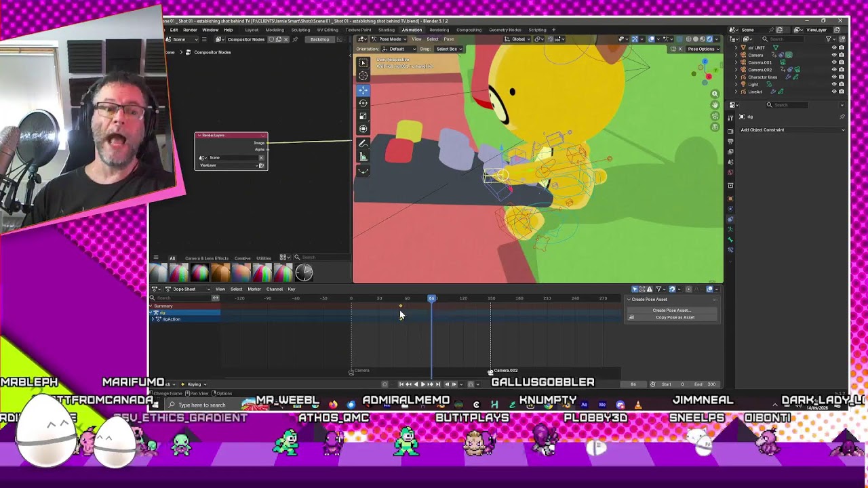Click the timeline playhead at frame 86
868x488 pixels.
[x=431, y=298]
